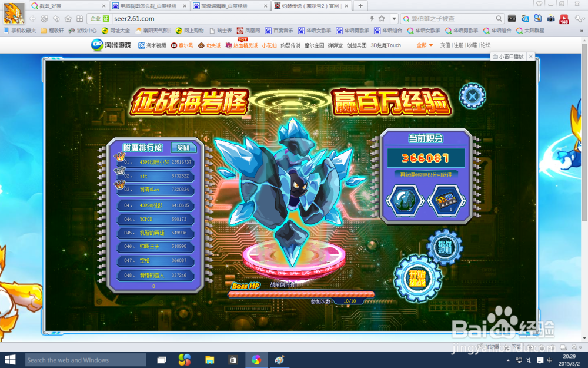
Task: Expand bookmarks bar overflow chevron
Action: click(582, 31)
